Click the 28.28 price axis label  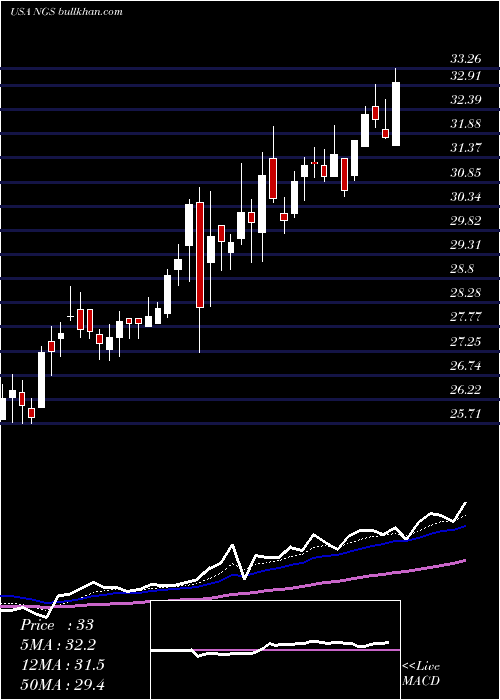(x=466, y=293)
